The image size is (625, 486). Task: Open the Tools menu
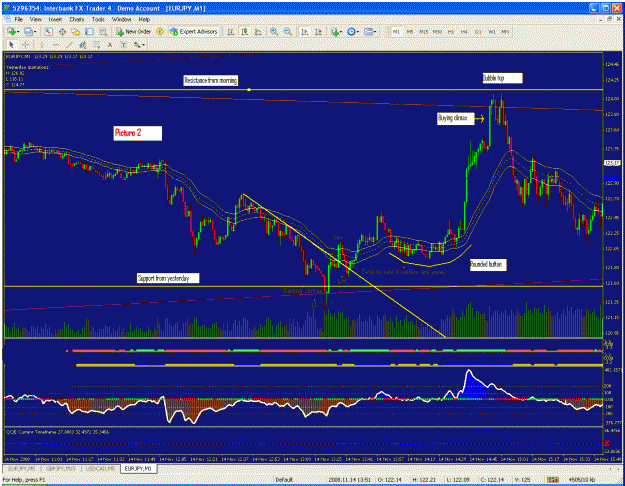click(98, 19)
